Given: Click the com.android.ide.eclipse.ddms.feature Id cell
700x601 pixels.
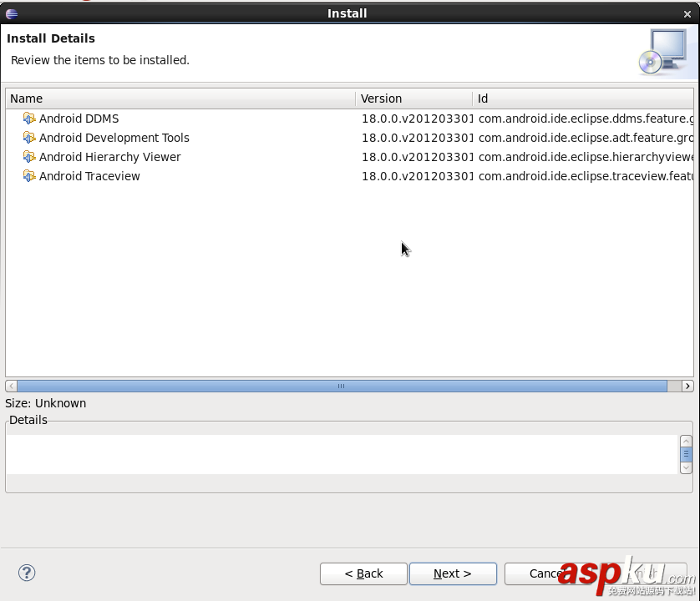Looking at the screenshot, I should [x=586, y=119].
